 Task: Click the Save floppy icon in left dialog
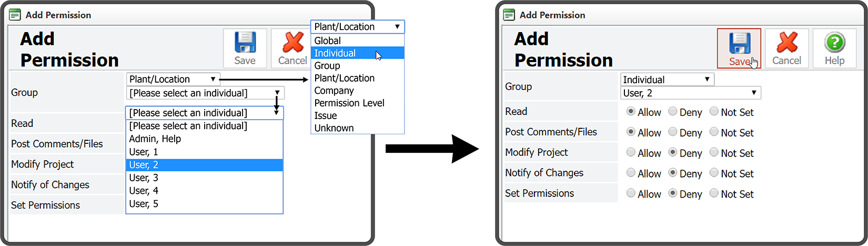(x=245, y=43)
